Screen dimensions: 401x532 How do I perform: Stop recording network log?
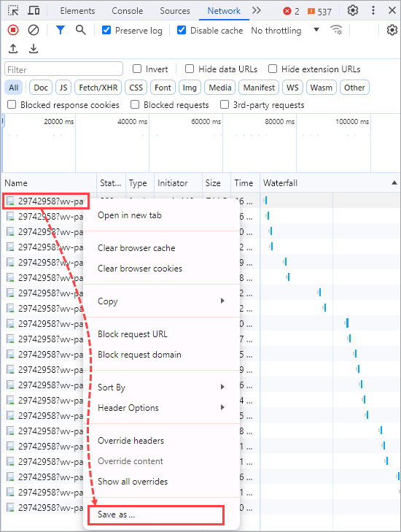13,30
